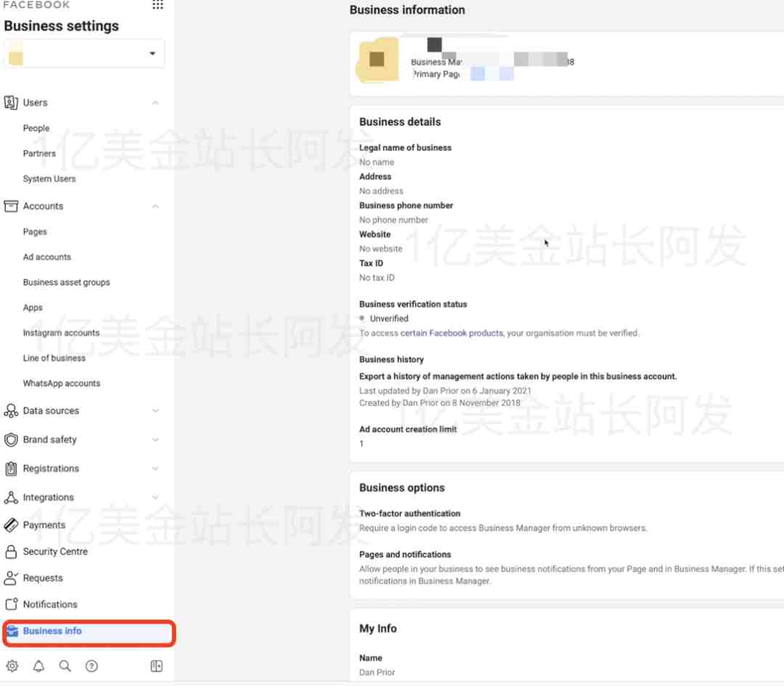Click 'No phone number' value

point(393,220)
